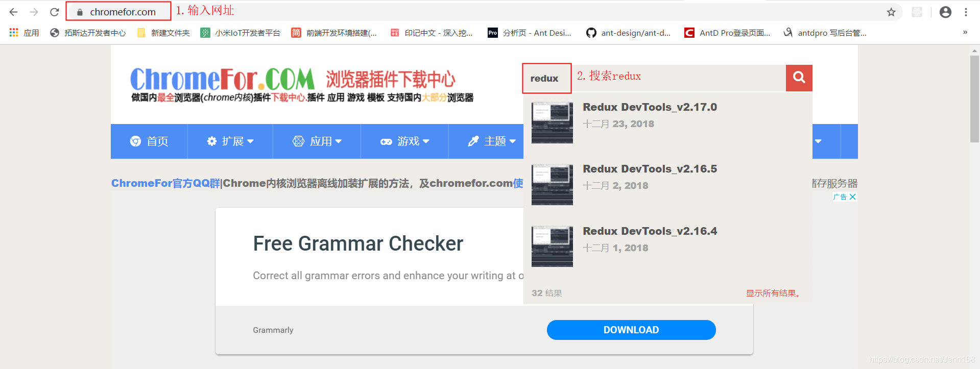Open Redux DevTools_v2.16.5 result
The width and height of the screenshot is (980, 369).
[650, 169]
